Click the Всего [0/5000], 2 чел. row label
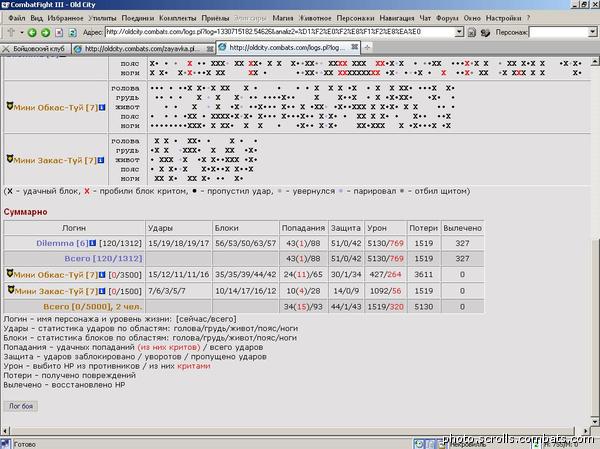This screenshot has height=449, width=600. tap(93, 307)
